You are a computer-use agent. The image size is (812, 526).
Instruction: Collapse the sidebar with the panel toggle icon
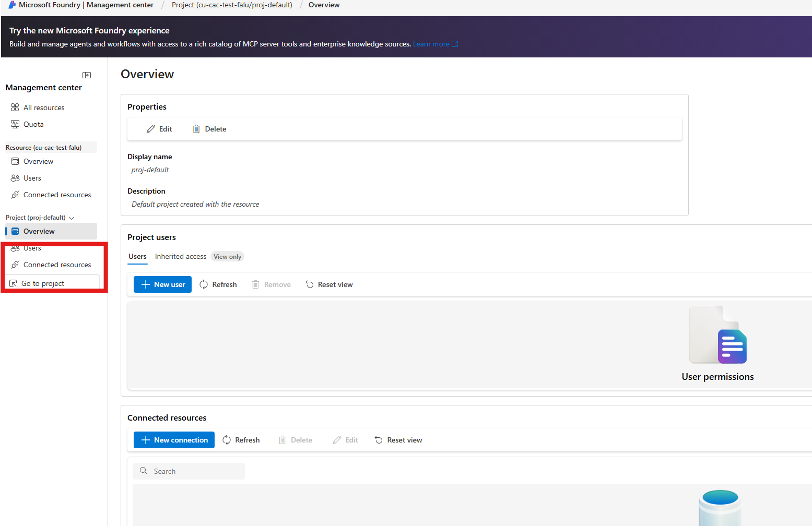coord(87,75)
